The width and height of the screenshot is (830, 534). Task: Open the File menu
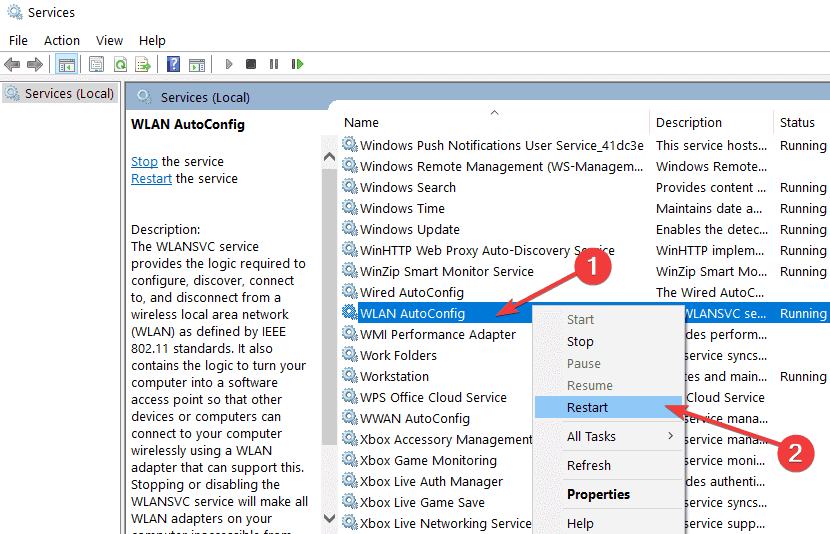click(x=18, y=41)
